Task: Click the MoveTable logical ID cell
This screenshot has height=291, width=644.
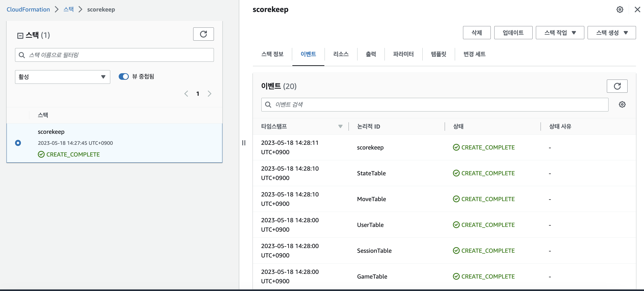Action: point(371,199)
